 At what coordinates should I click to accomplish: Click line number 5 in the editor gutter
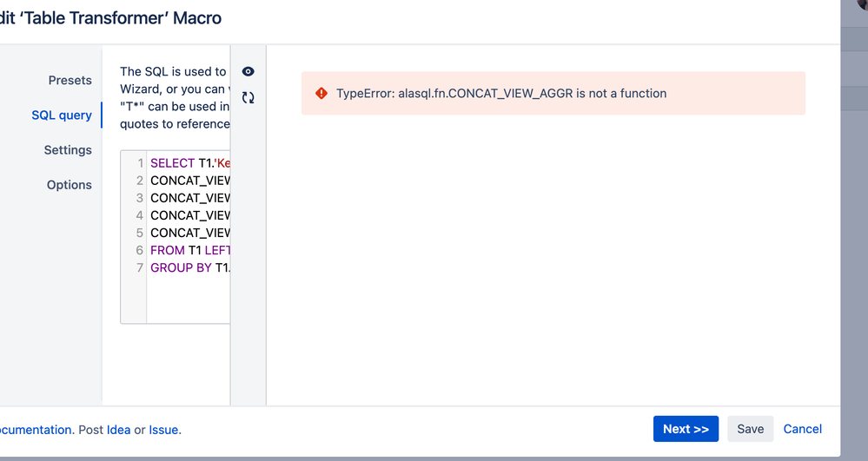pos(140,233)
